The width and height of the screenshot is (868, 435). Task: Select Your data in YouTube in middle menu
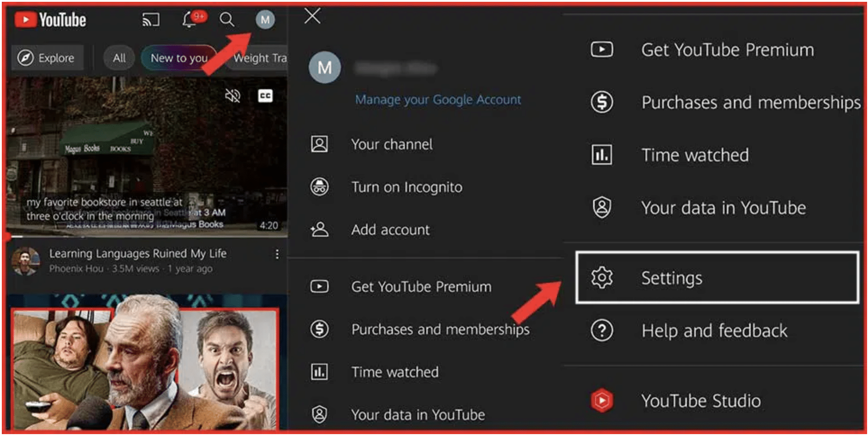coord(418,415)
